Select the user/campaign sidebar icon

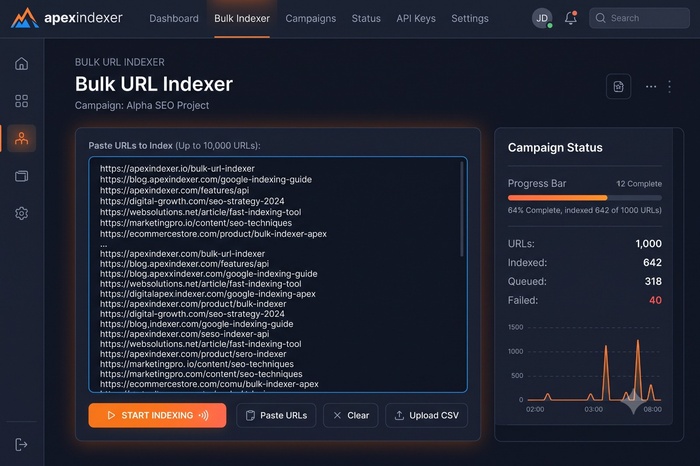(x=21, y=138)
